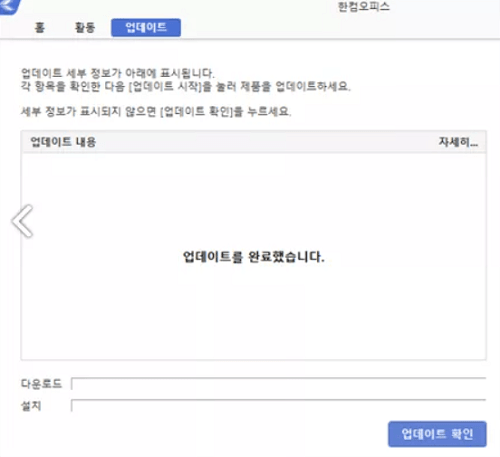Open the 자세히... details link

click(x=458, y=142)
